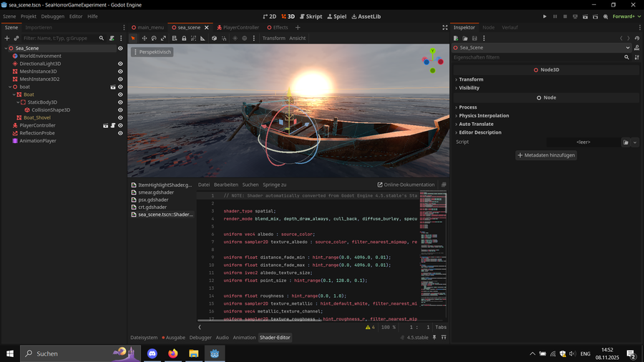Toggle visibility of MeshInstance3D2
Viewport: 644px width, 362px height.
[x=120, y=79]
